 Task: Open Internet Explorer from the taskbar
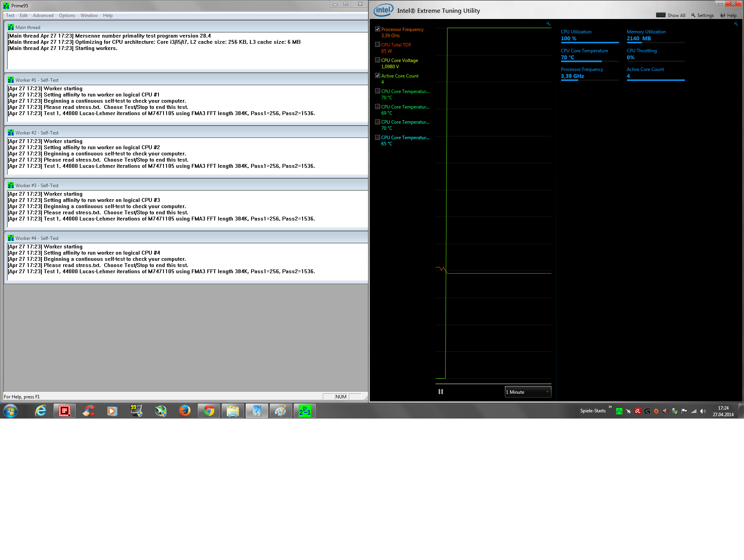pos(41,411)
